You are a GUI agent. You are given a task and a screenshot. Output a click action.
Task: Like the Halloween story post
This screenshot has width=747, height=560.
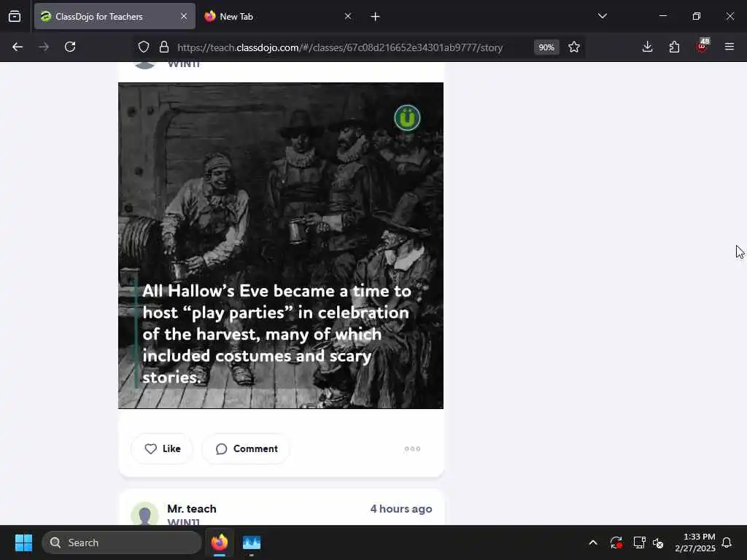click(x=162, y=448)
